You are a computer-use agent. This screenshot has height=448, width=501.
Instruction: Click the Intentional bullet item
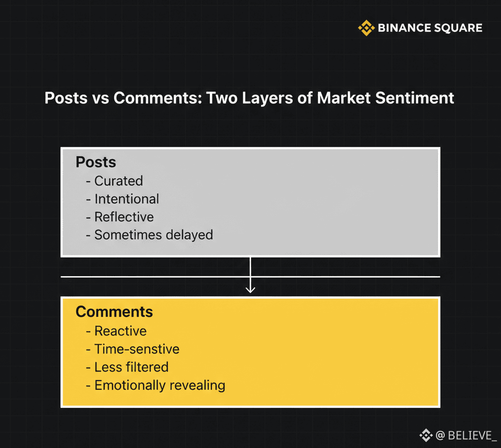(x=126, y=199)
